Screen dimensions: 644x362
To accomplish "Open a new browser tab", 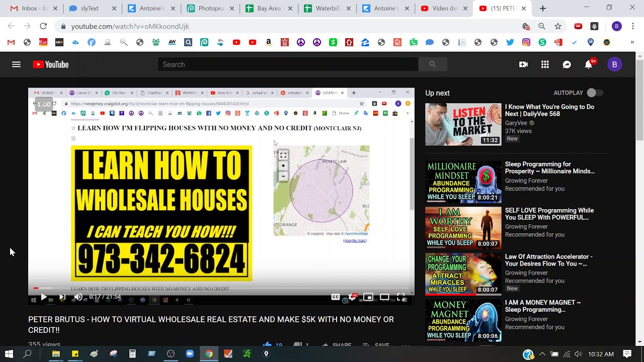I will click(542, 9).
